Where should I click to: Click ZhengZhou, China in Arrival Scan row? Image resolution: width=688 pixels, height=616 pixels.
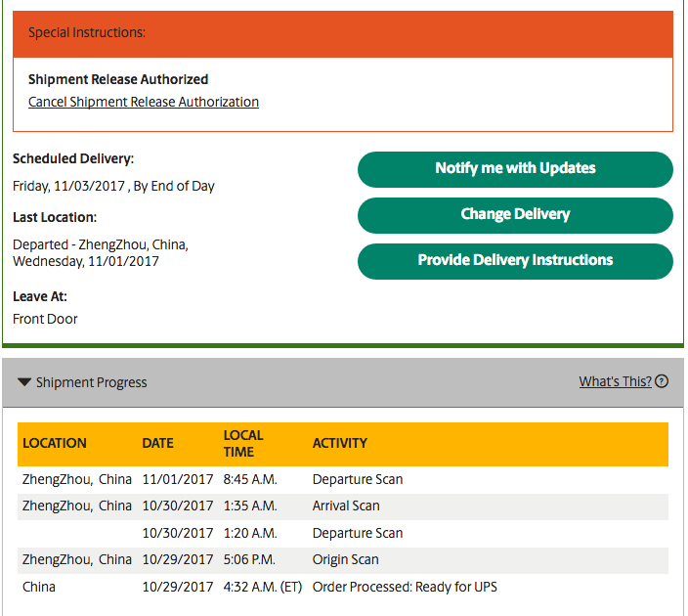pyautogui.click(x=77, y=506)
